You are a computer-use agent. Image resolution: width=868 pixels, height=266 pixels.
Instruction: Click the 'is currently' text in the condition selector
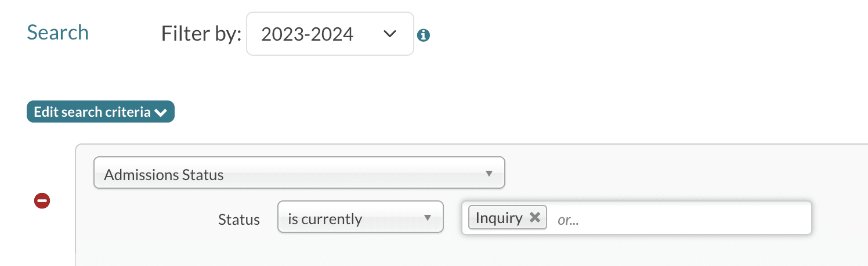coord(325,220)
